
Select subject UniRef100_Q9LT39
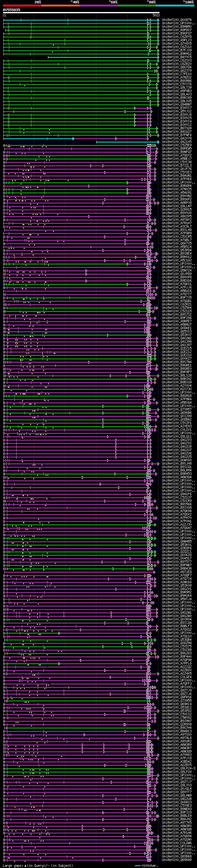177,88
